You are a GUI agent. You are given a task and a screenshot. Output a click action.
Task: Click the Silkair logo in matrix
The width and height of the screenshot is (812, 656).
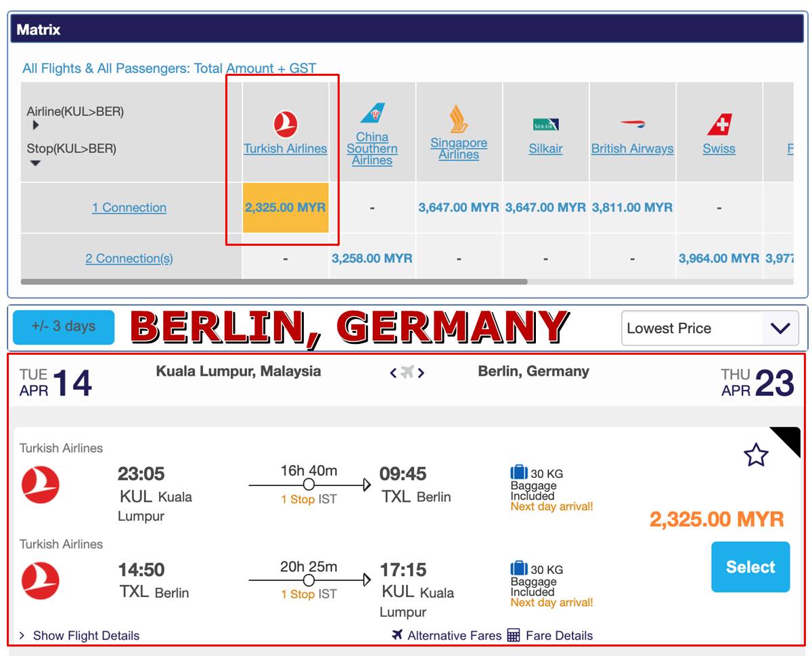pyautogui.click(x=545, y=125)
